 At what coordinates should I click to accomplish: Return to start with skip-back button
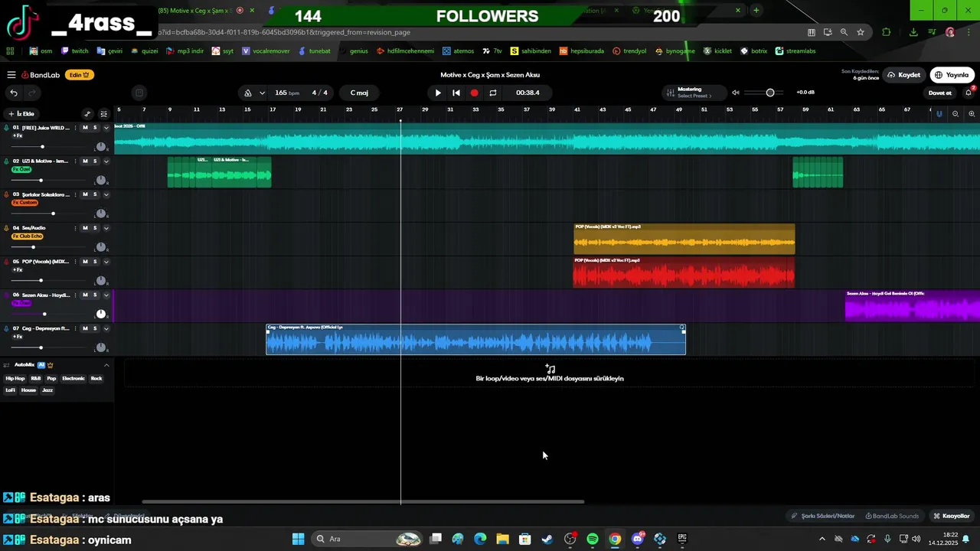[x=456, y=93]
